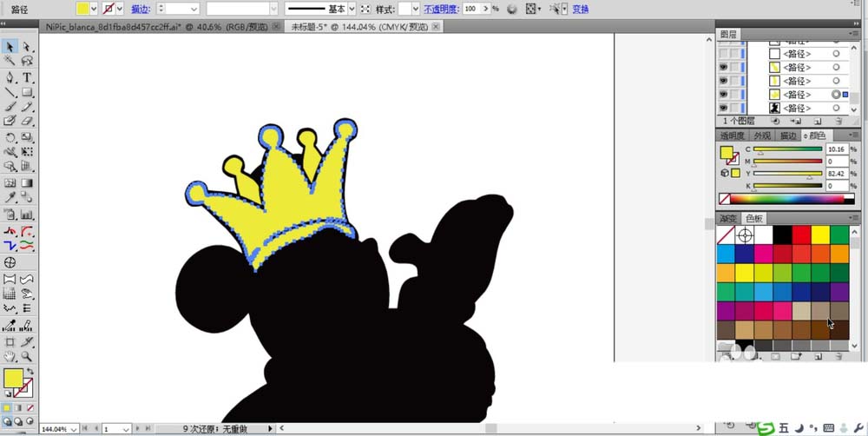Image resolution: width=868 pixels, height=436 pixels.
Task: Select the Direct Selection tool
Action: click(27, 47)
